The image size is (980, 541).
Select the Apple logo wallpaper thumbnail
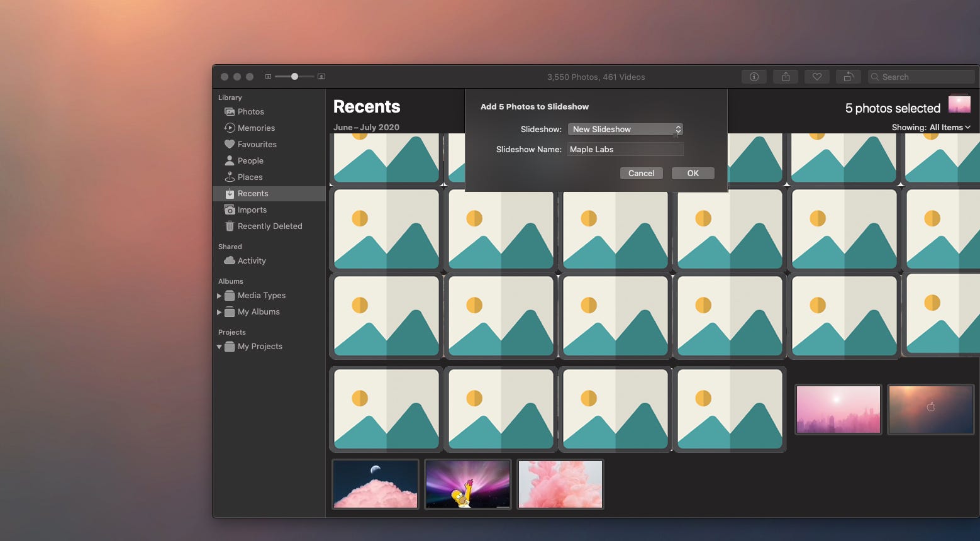930,410
